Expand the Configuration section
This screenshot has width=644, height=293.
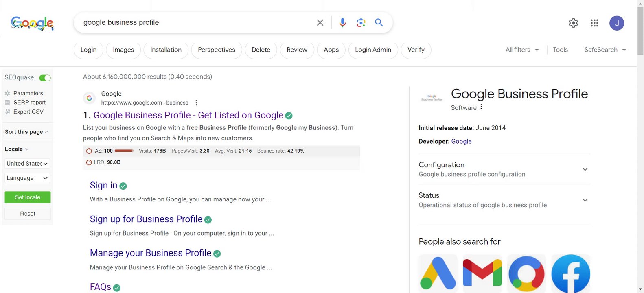585,169
